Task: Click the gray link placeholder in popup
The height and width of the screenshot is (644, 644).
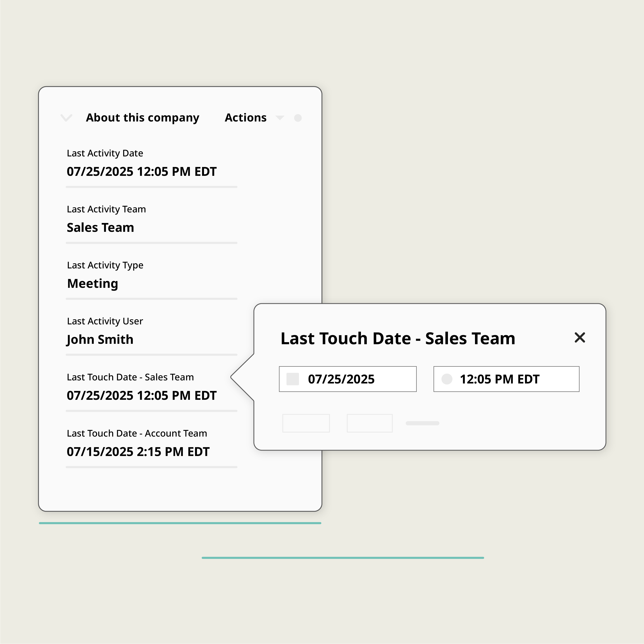Action: [x=422, y=423]
